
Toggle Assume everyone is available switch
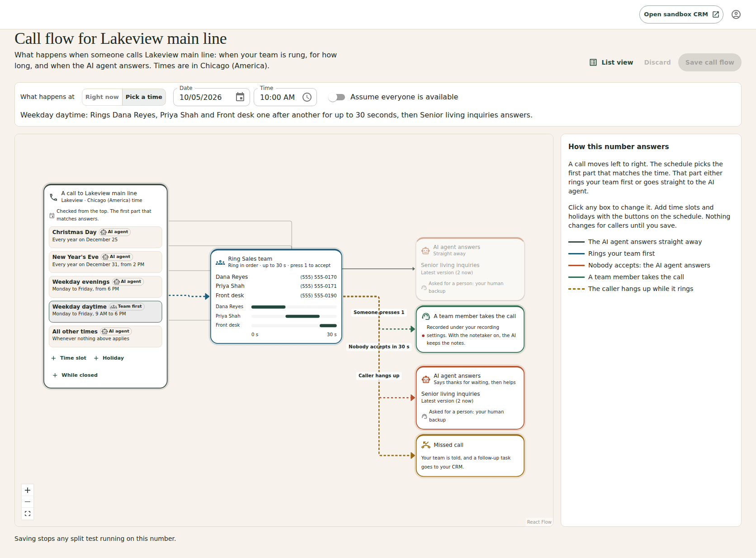click(x=337, y=97)
